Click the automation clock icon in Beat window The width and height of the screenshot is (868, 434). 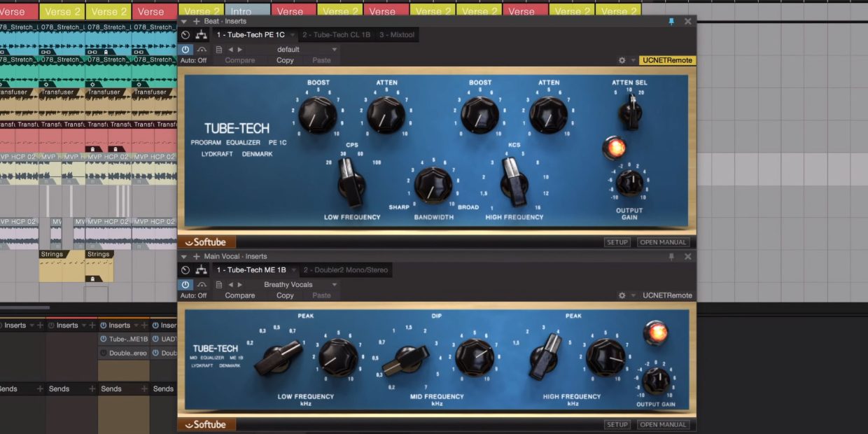point(185,35)
